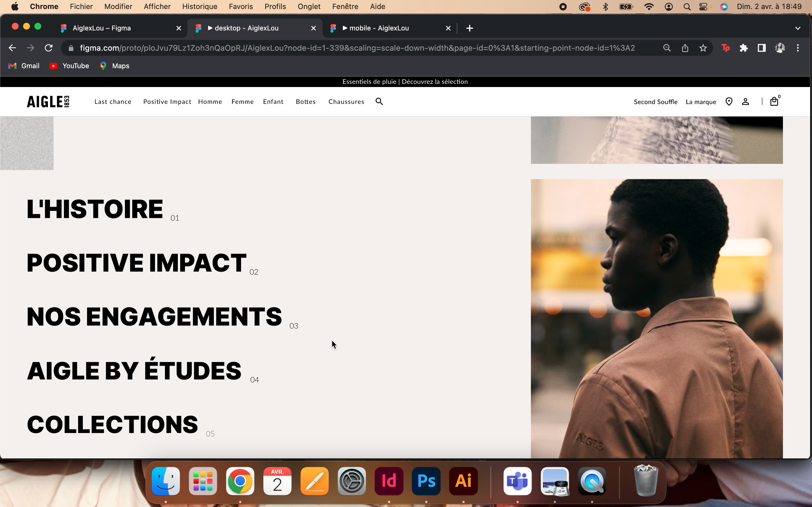Open Chrome three-dot menu
The height and width of the screenshot is (507, 812).
[x=798, y=48]
